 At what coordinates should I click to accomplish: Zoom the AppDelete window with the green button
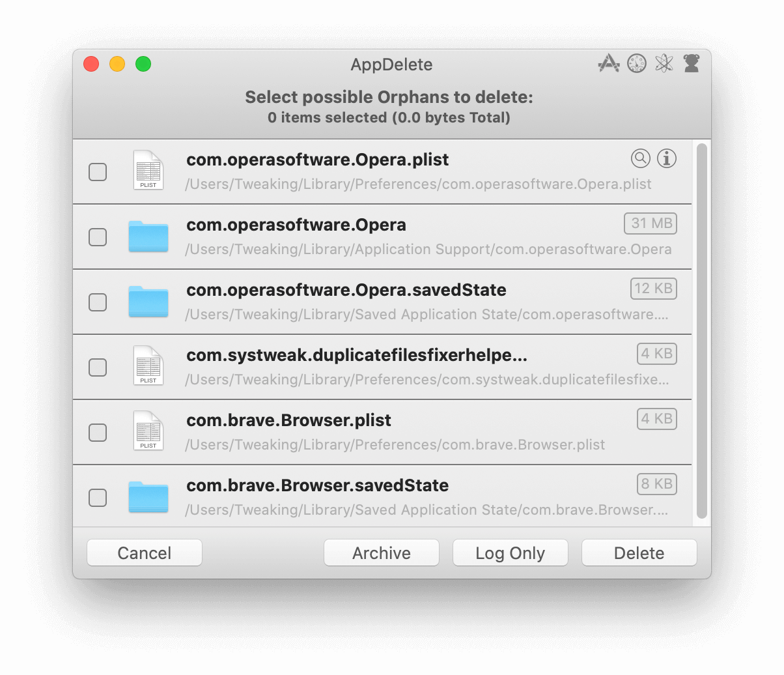click(x=143, y=64)
